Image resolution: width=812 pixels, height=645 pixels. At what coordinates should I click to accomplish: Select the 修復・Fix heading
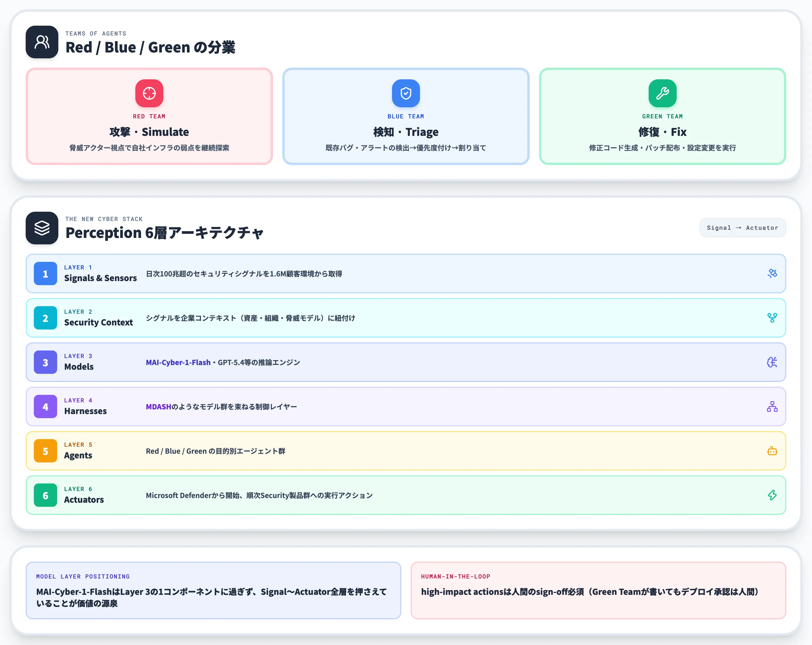[x=662, y=132]
